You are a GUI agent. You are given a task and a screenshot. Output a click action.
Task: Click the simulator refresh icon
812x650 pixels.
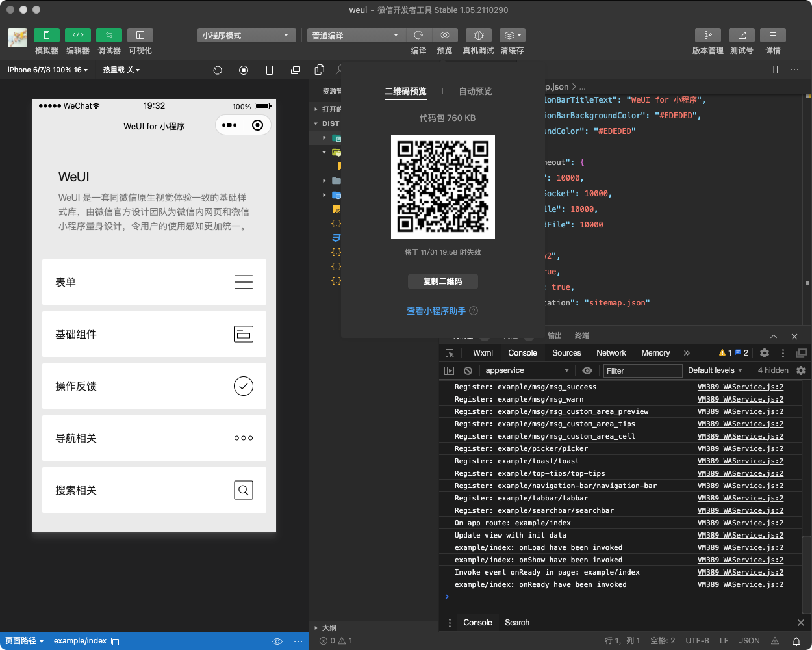click(218, 70)
